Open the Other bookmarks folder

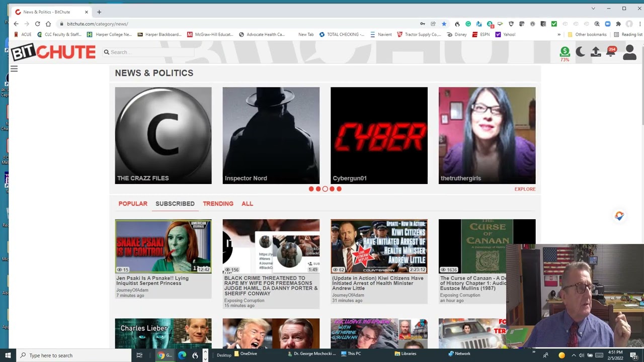click(587, 35)
